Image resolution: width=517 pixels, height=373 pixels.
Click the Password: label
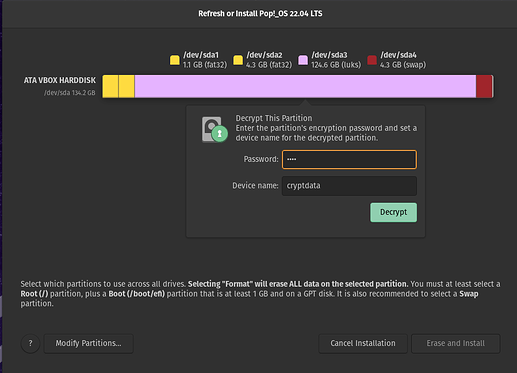tap(261, 159)
